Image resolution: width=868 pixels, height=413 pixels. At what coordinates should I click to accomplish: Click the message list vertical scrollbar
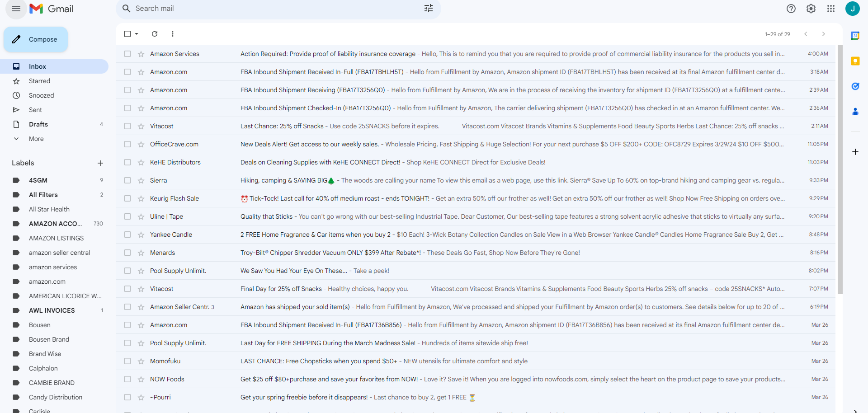[x=840, y=169]
